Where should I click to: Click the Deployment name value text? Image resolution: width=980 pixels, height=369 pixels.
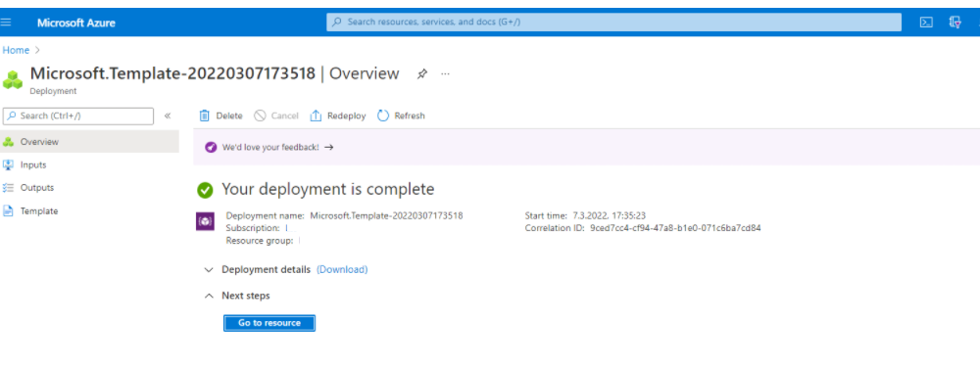pos(386,215)
